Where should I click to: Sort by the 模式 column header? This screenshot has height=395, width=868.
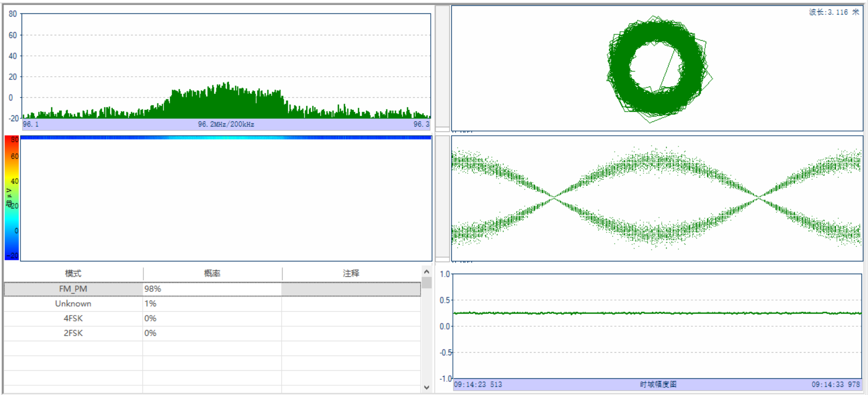(x=73, y=274)
